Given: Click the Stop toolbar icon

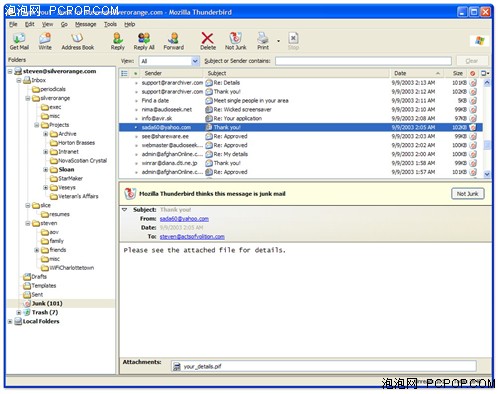Looking at the screenshot, I should [293, 41].
